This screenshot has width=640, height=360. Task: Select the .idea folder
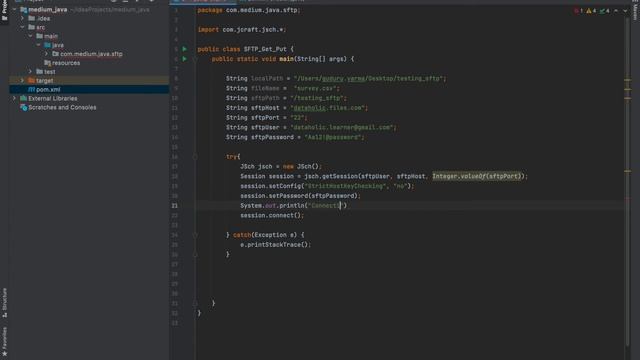(43, 18)
